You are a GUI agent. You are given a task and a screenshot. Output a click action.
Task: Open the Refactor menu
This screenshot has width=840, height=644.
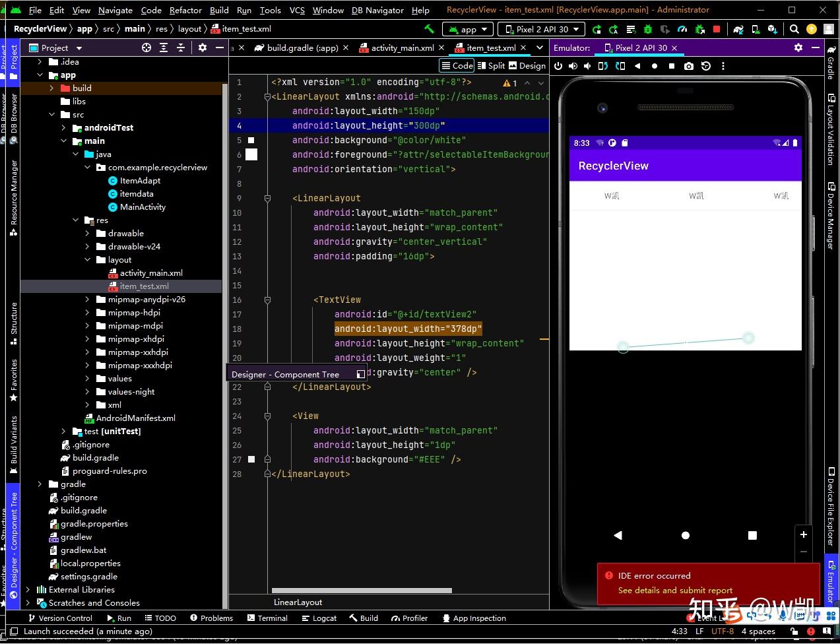(185, 10)
